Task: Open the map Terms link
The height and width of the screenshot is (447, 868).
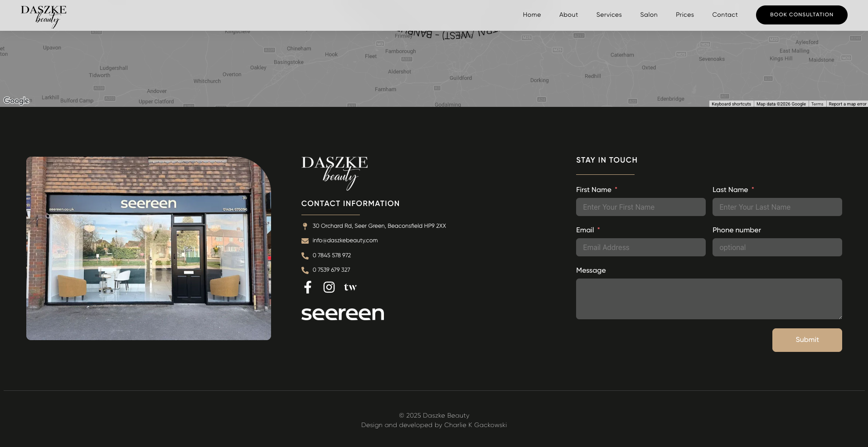Action: [817, 104]
